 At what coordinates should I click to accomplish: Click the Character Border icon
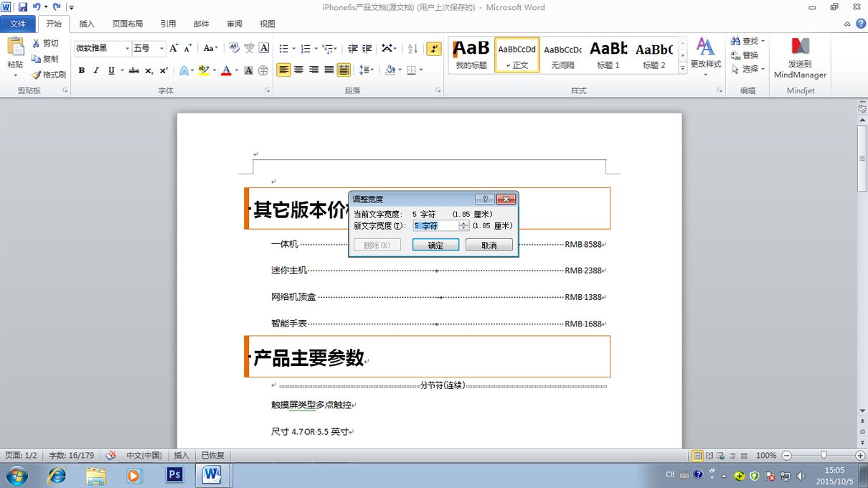click(x=264, y=48)
